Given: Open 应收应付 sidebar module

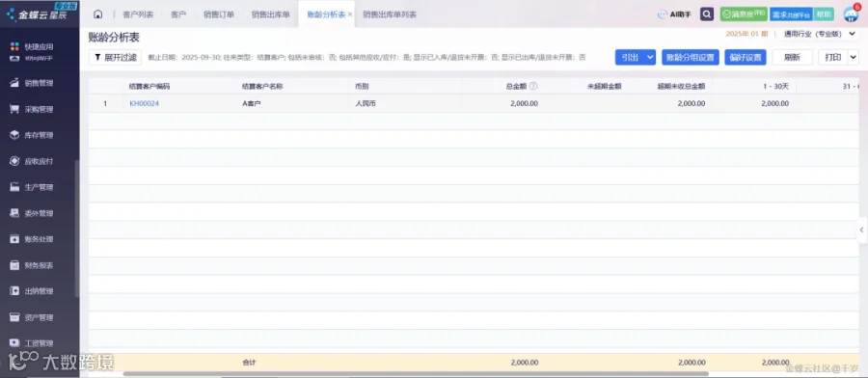Looking at the screenshot, I should point(39,161).
